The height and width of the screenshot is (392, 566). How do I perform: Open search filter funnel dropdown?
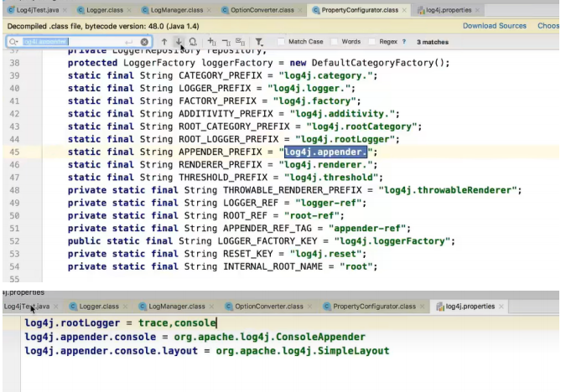pyautogui.click(x=259, y=42)
